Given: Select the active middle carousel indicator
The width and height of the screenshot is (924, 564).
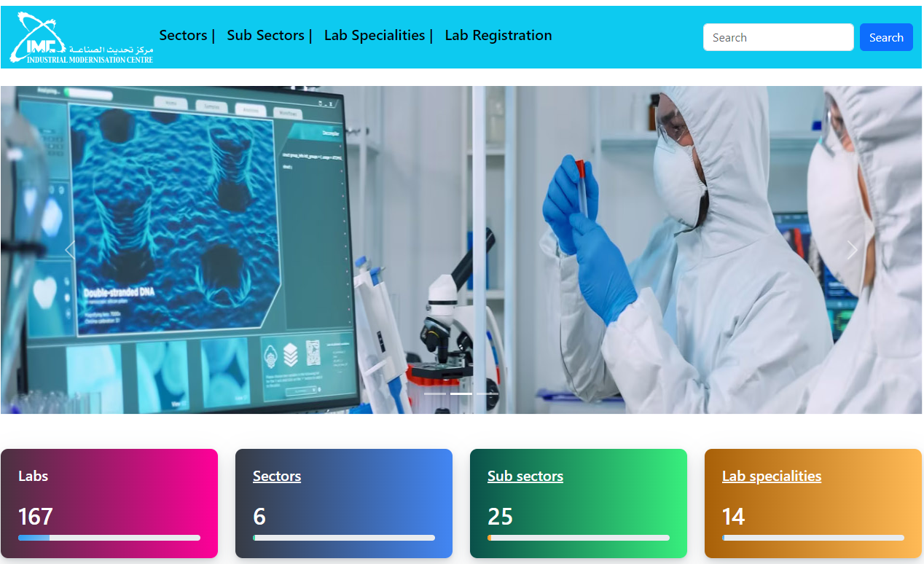Looking at the screenshot, I should click(x=461, y=393).
